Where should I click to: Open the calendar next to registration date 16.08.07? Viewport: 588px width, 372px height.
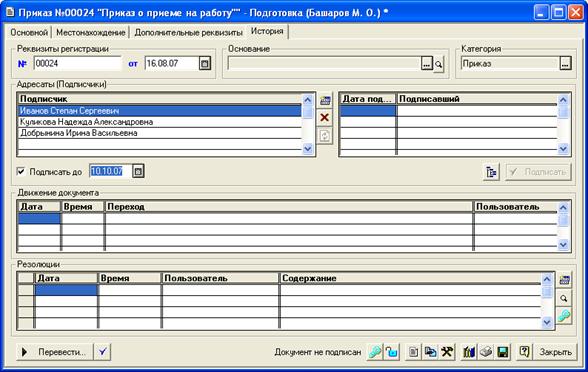tap(204, 63)
